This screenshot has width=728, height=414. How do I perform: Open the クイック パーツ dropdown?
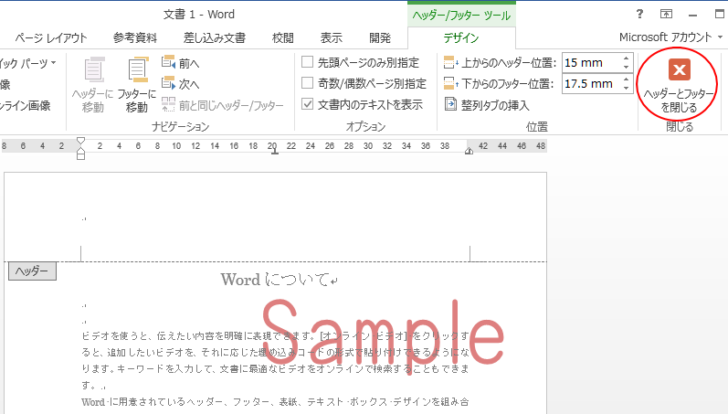tap(28, 63)
